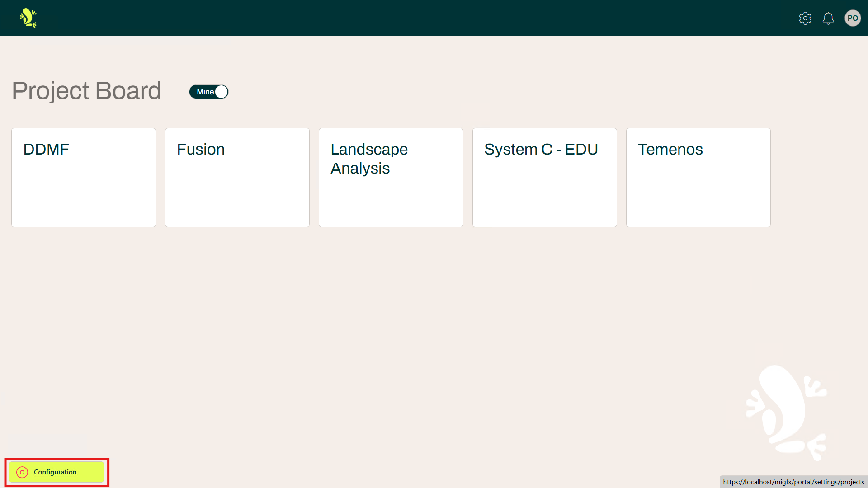Open the DDMF project card

pyautogui.click(x=83, y=177)
